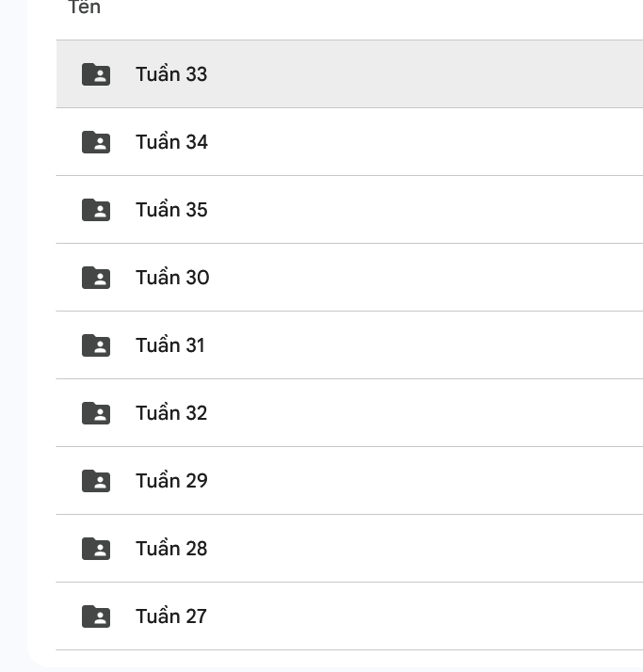
Task: Select the folder icon next to Tuần 29
Action: (96, 481)
